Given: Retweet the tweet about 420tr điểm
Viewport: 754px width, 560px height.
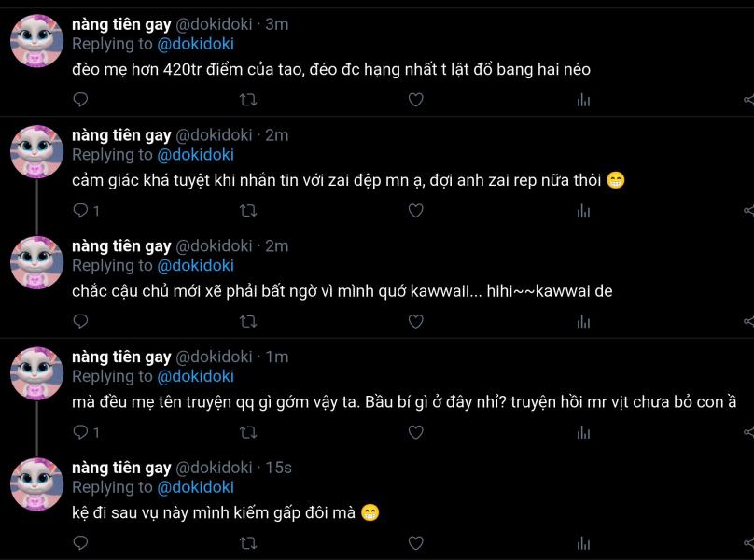Looking at the screenshot, I should (248, 100).
